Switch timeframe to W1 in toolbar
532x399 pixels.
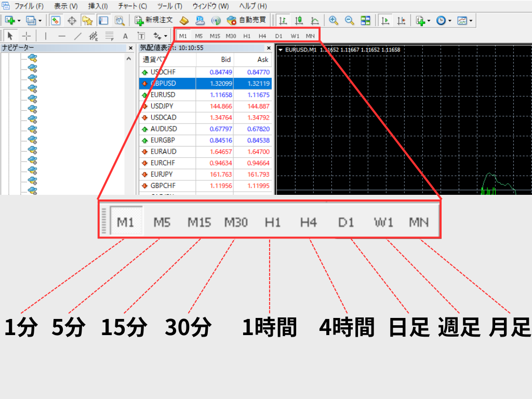(x=295, y=36)
